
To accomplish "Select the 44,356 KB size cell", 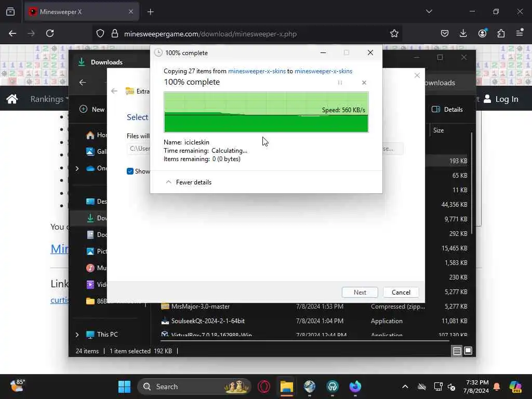I will click(x=454, y=205).
